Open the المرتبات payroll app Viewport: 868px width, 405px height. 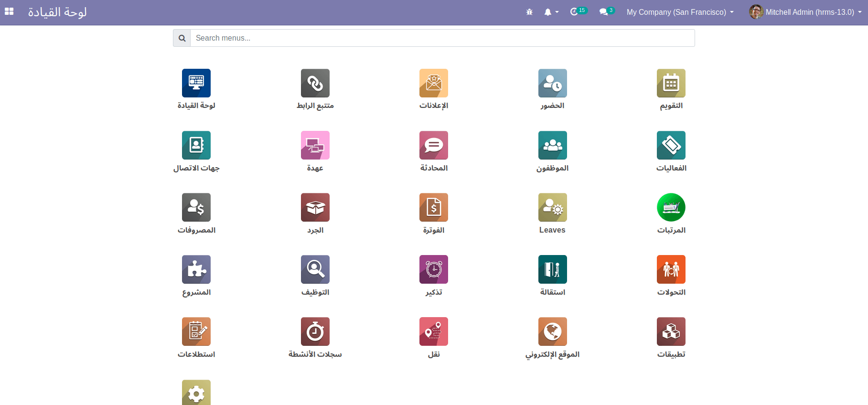tap(671, 207)
